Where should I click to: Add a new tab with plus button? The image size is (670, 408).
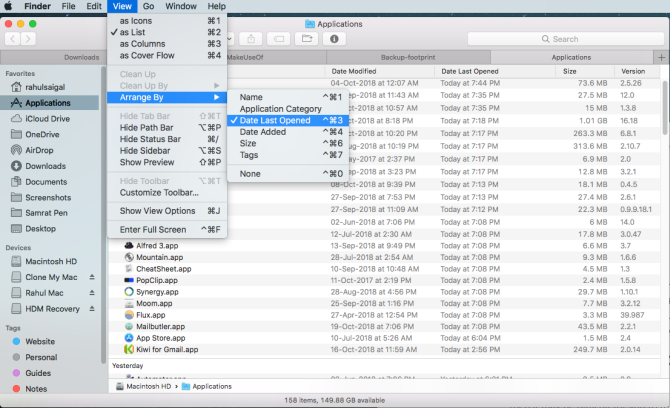[x=661, y=57]
